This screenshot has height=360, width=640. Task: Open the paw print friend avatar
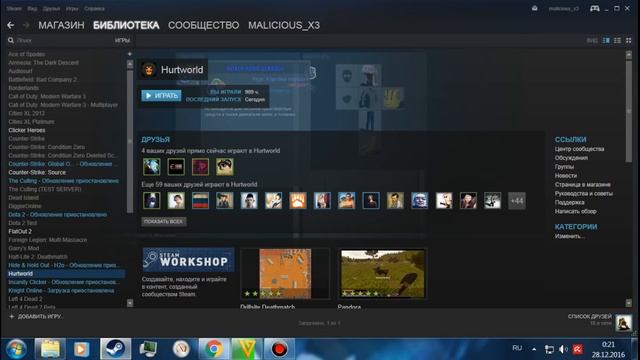tap(298, 201)
